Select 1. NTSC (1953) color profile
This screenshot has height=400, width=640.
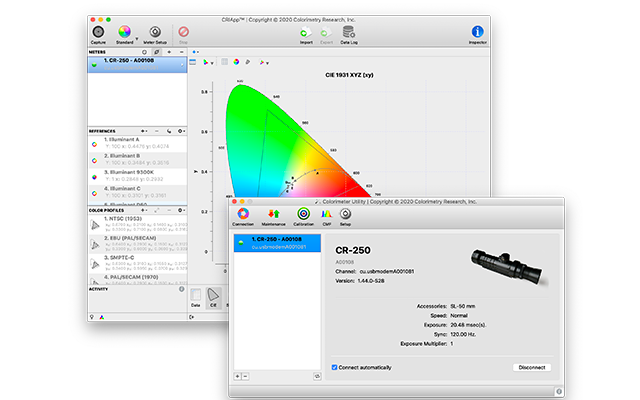(138, 224)
